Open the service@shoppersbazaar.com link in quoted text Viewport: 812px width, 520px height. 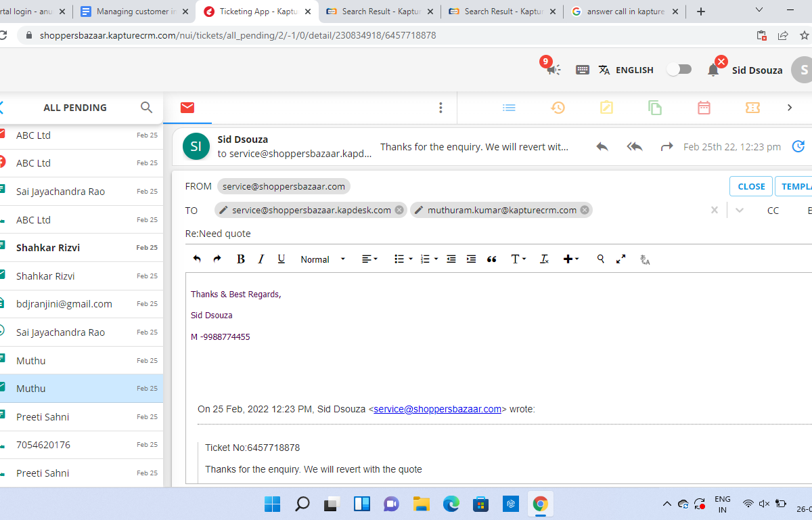pos(437,409)
